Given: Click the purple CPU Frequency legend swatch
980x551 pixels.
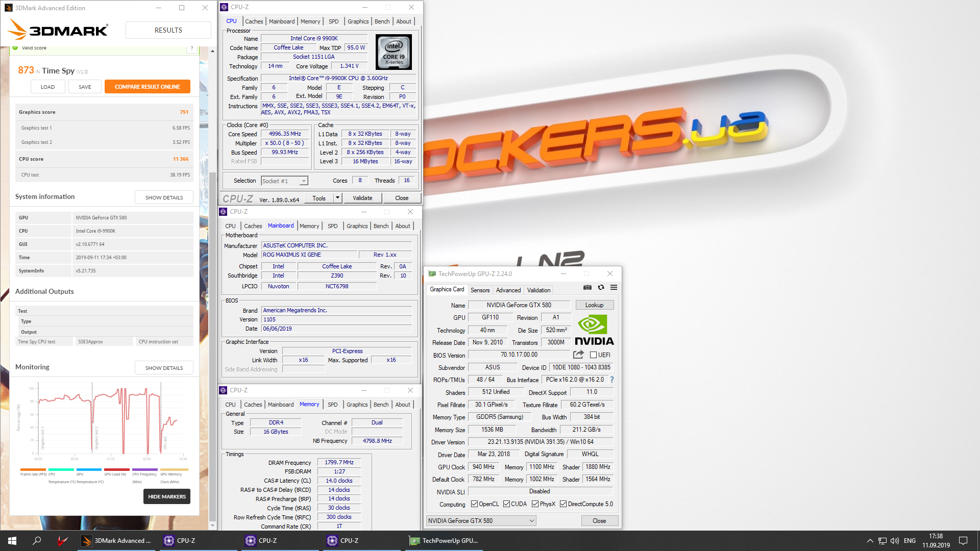Looking at the screenshot, I should point(145,469).
